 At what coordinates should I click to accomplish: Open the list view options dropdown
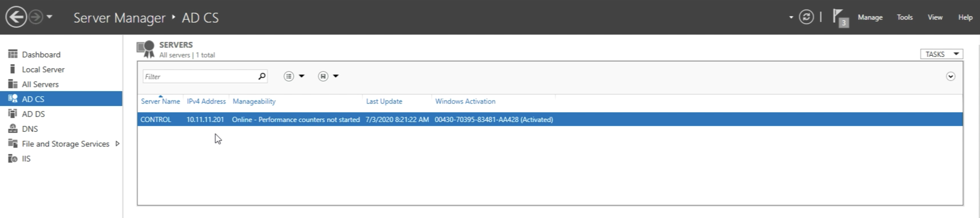point(294,76)
